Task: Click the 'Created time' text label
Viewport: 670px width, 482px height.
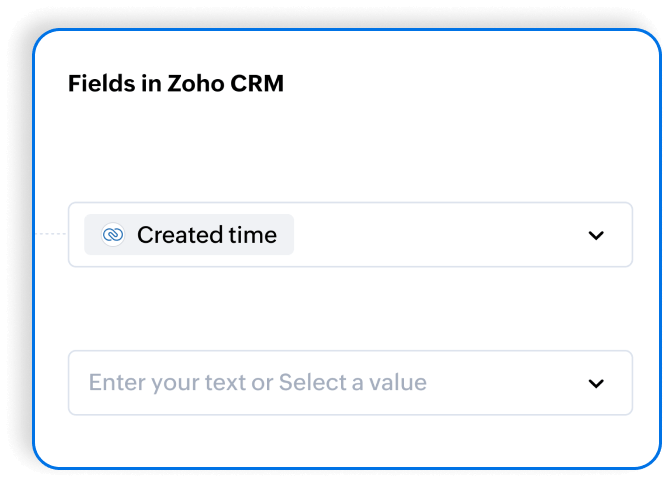Action: (206, 235)
